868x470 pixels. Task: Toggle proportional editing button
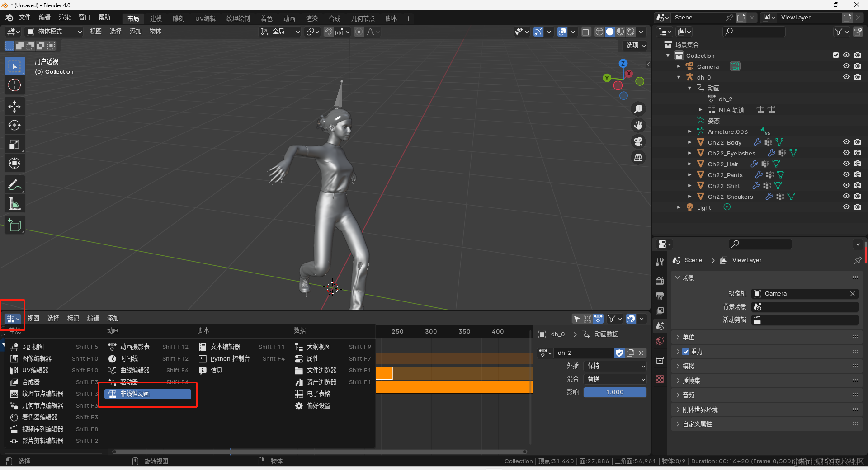(359, 32)
